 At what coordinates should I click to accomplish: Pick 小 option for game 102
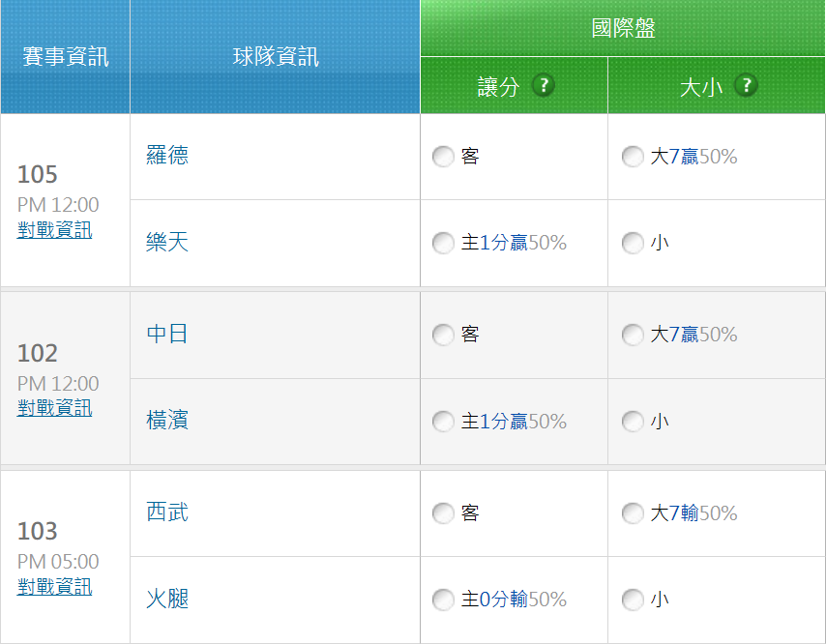pyautogui.click(x=633, y=422)
